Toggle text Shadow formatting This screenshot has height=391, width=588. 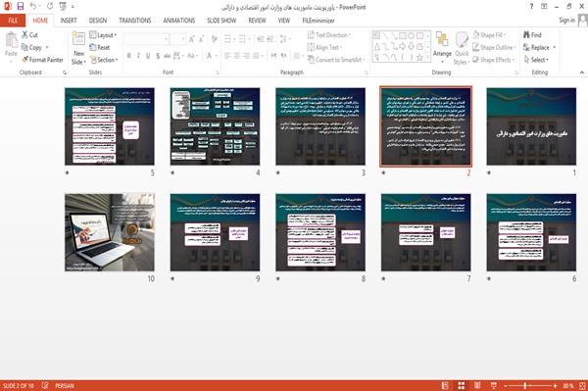tap(158, 56)
